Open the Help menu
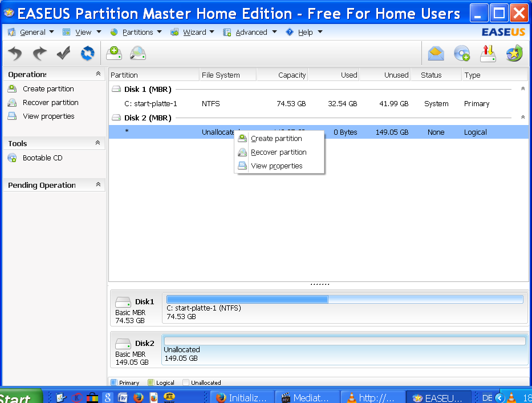This screenshot has width=532, height=403. 306,33
